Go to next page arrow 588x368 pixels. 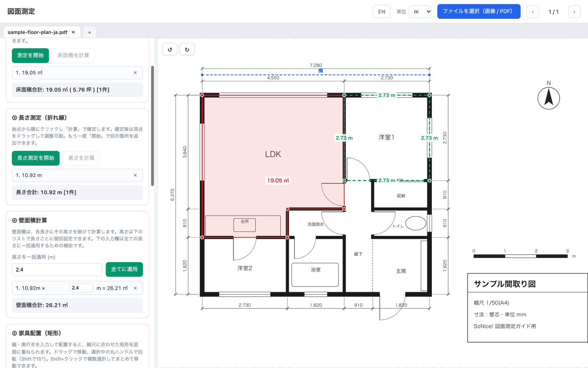(x=574, y=12)
